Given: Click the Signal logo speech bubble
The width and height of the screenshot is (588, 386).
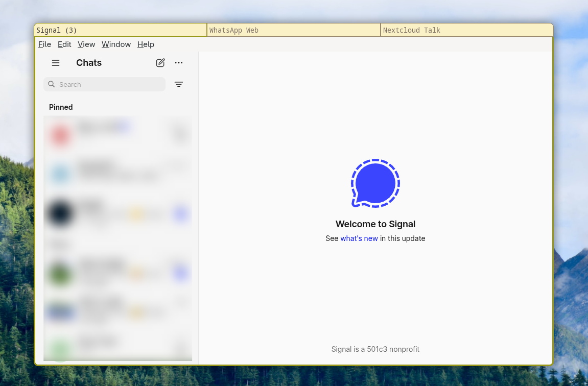Looking at the screenshot, I should (x=375, y=183).
